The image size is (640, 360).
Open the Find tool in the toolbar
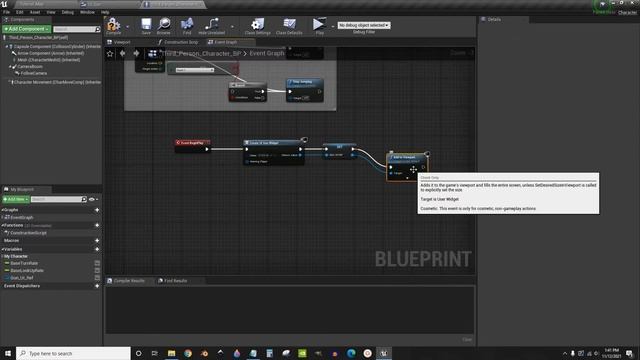pyautogui.click(x=187, y=26)
